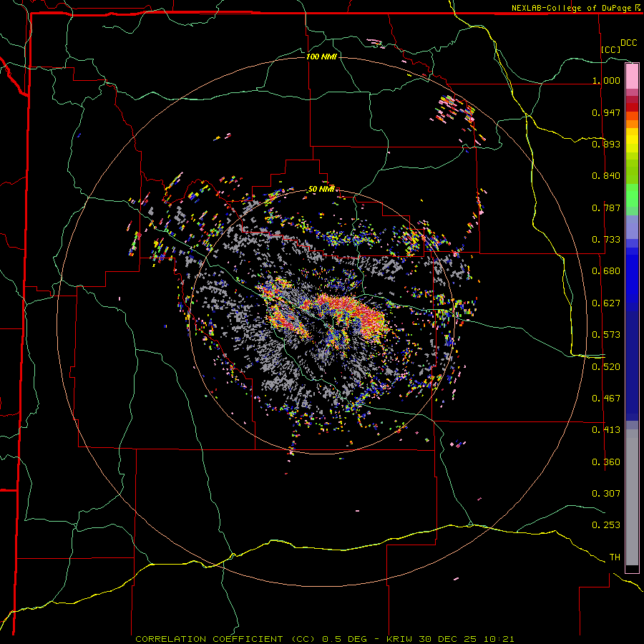Click the bright green segment of the color bar
Screen dimensions: 644x644
pyautogui.click(x=632, y=195)
